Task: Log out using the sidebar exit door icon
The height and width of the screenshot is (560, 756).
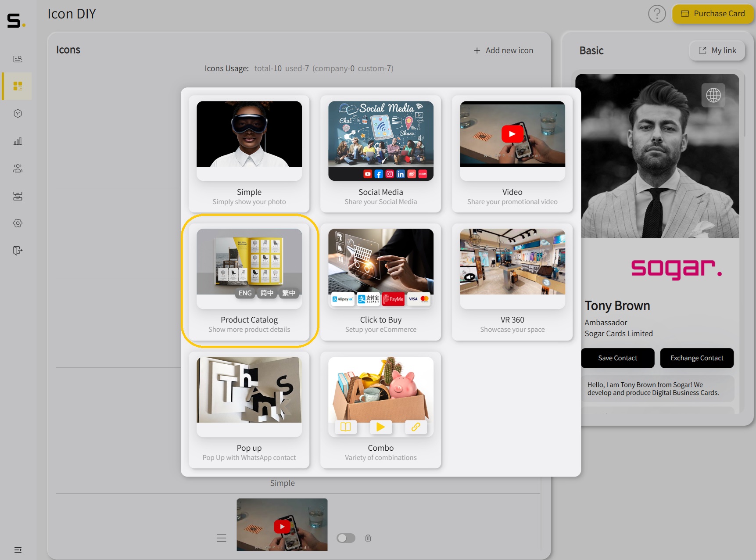Action: pyautogui.click(x=18, y=251)
